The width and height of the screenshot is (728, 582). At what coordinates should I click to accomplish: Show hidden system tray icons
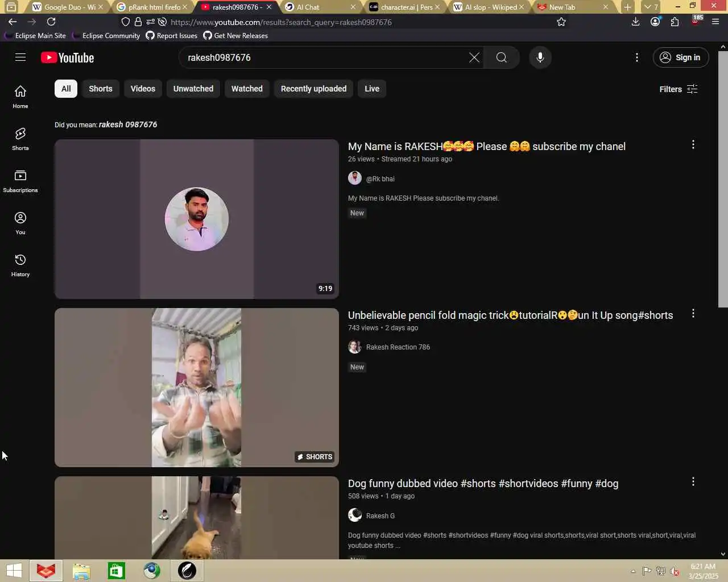633,571
